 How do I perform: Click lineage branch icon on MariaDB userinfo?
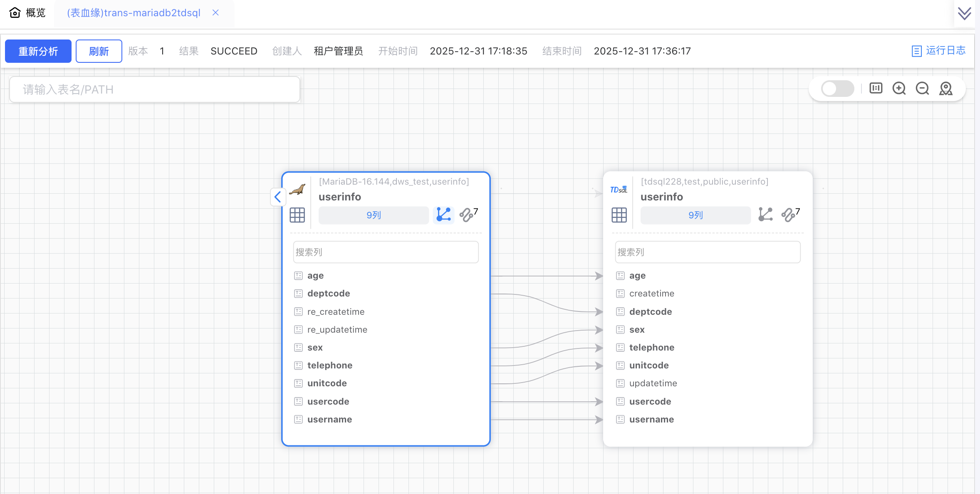pyautogui.click(x=443, y=215)
